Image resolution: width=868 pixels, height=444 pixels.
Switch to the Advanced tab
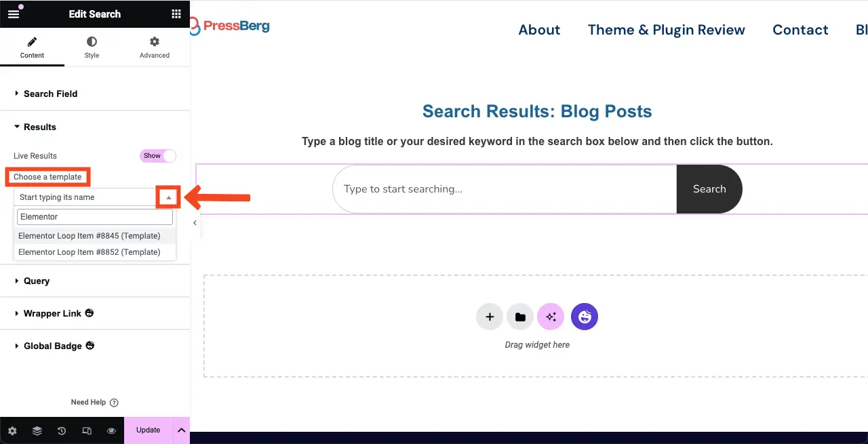[x=154, y=47]
